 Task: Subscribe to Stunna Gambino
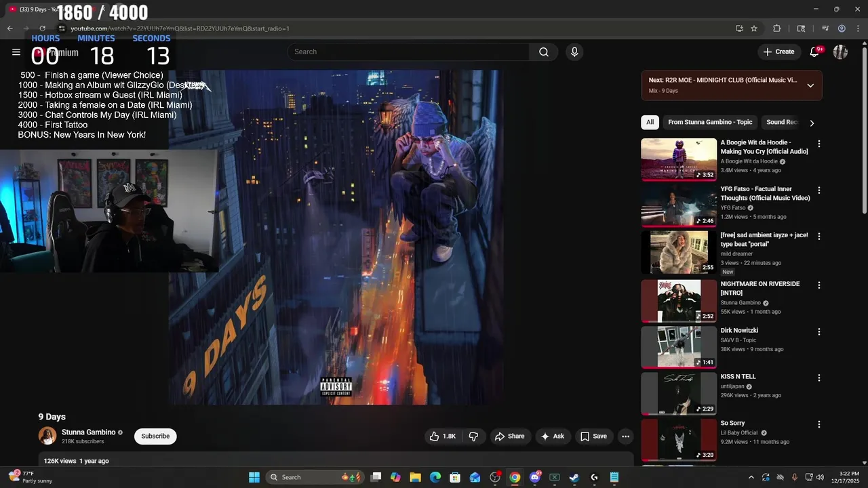point(155,436)
